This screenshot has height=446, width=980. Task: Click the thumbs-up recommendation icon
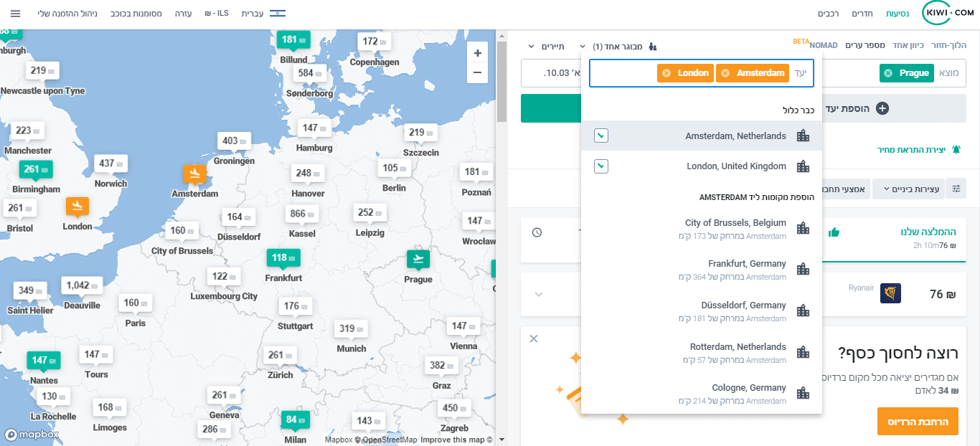coord(834,232)
